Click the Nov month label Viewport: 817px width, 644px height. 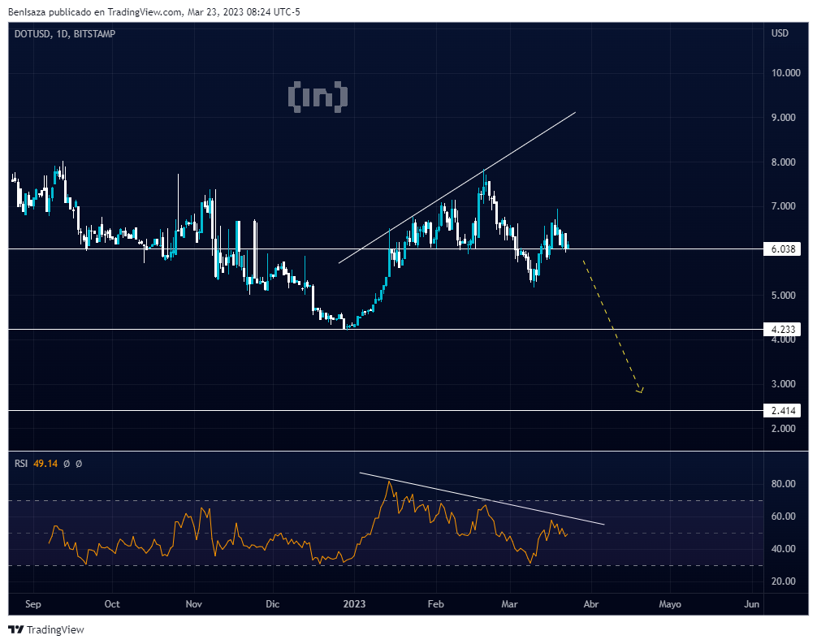coord(194,604)
